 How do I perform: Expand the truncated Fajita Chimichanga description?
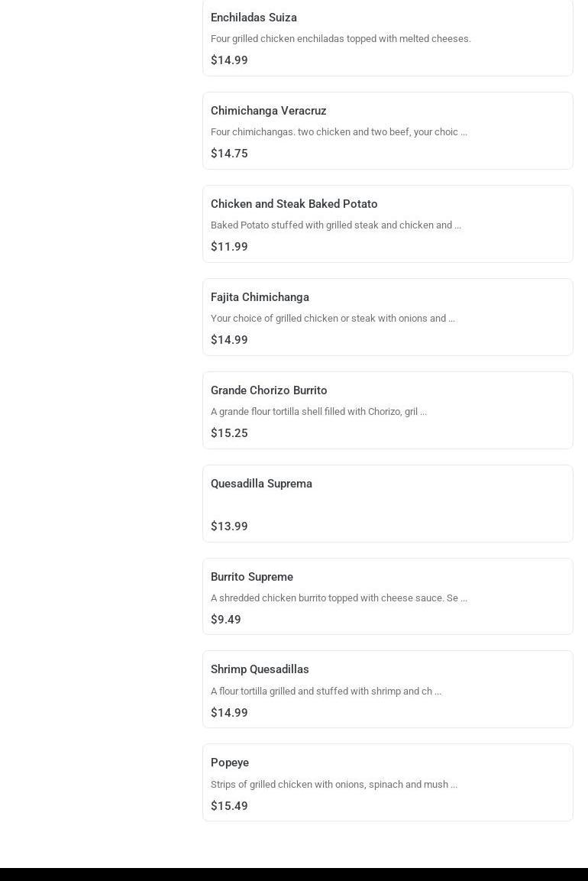click(x=451, y=319)
